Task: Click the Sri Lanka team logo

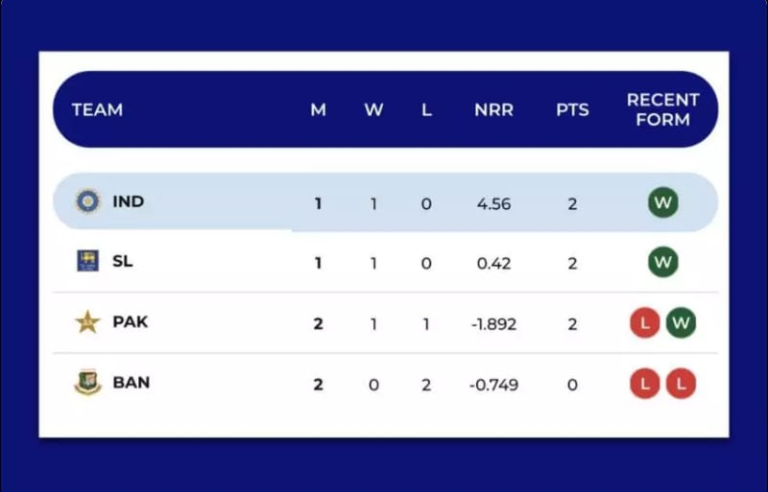Action: tap(88, 261)
